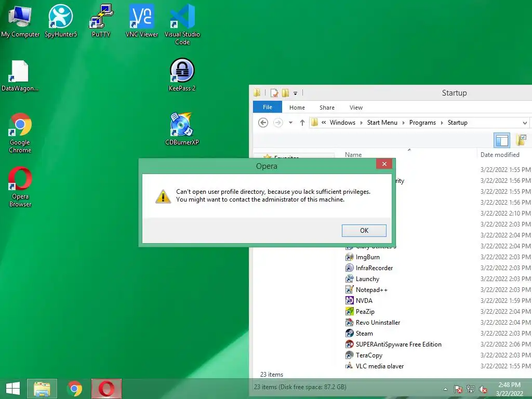This screenshot has height=399, width=532.
Task: Open the Windows Start button
Action: click(13, 389)
